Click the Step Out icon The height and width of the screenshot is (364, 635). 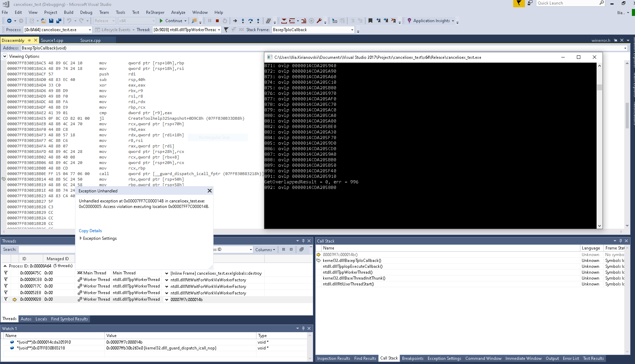point(258,21)
